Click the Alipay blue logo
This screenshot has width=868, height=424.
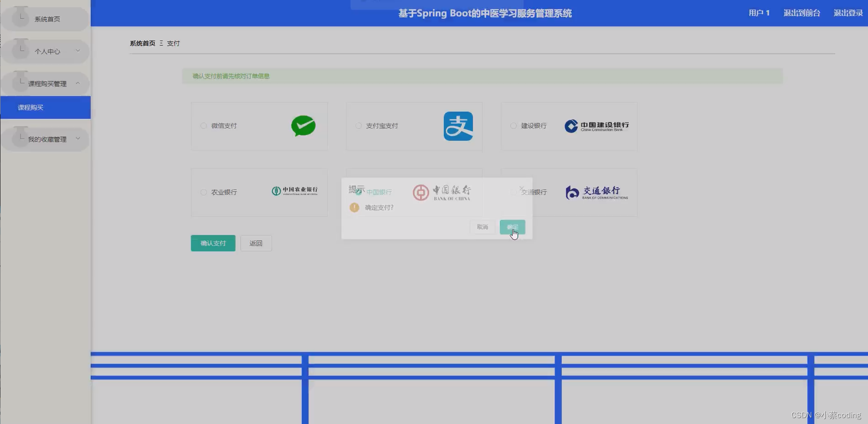click(458, 126)
